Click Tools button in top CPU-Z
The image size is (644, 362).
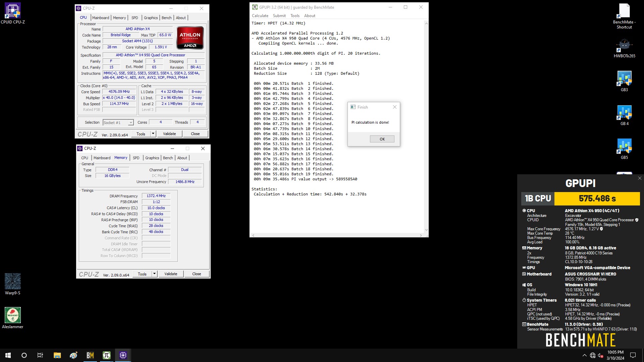click(141, 134)
